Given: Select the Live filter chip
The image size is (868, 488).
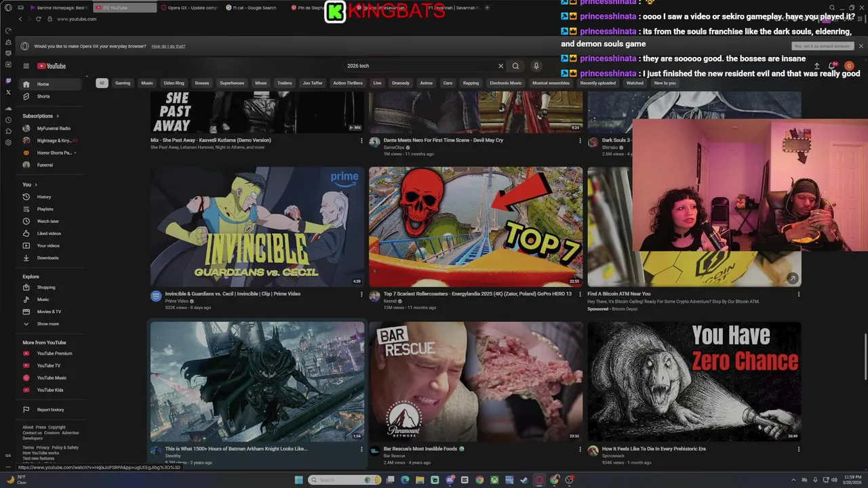Looking at the screenshot, I should [x=377, y=83].
